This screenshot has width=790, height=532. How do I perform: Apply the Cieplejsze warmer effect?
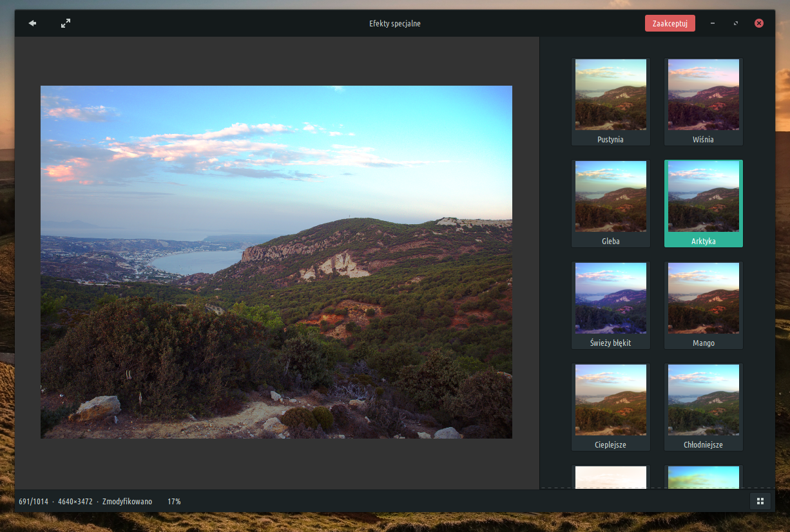(611, 407)
